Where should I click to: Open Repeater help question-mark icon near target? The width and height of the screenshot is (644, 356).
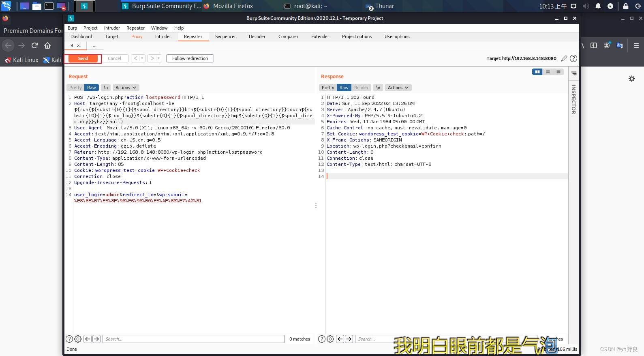tap(573, 58)
